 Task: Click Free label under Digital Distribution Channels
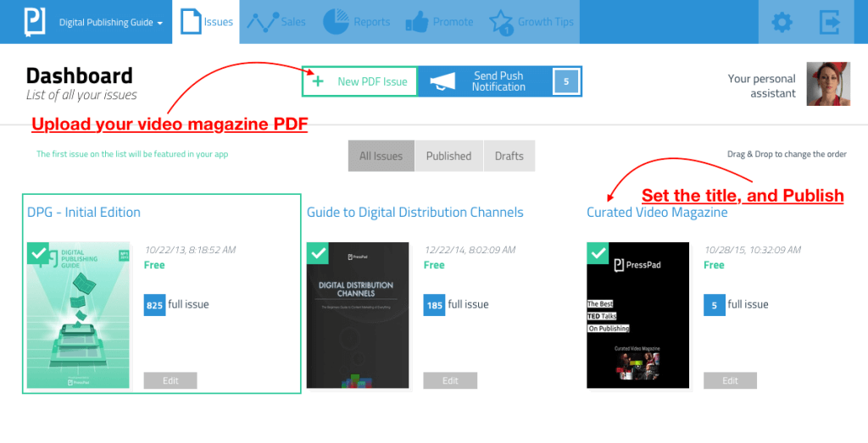pos(434,265)
